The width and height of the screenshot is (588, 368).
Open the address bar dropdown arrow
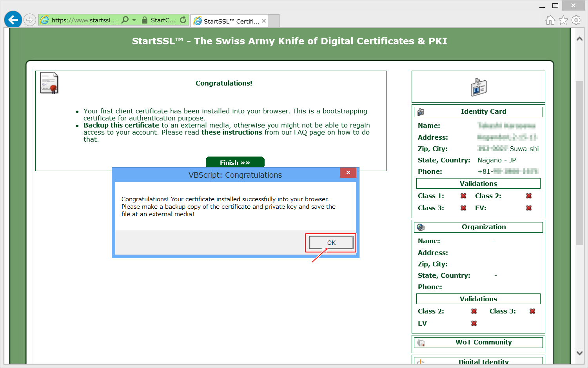(134, 20)
